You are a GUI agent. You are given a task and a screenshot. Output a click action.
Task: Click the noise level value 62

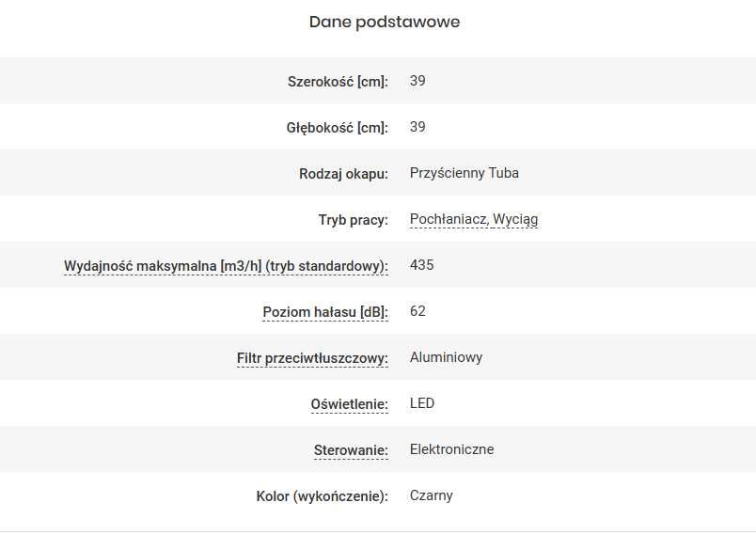(418, 311)
